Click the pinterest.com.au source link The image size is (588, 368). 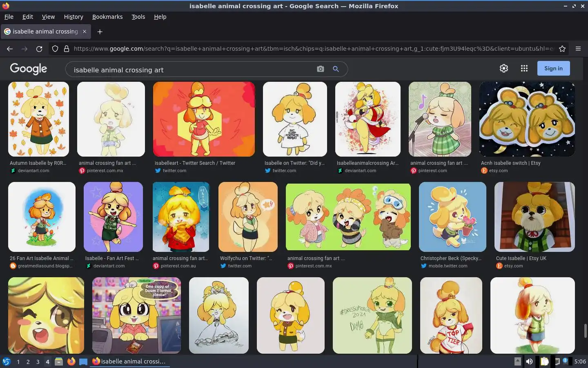[x=178, y=266]
